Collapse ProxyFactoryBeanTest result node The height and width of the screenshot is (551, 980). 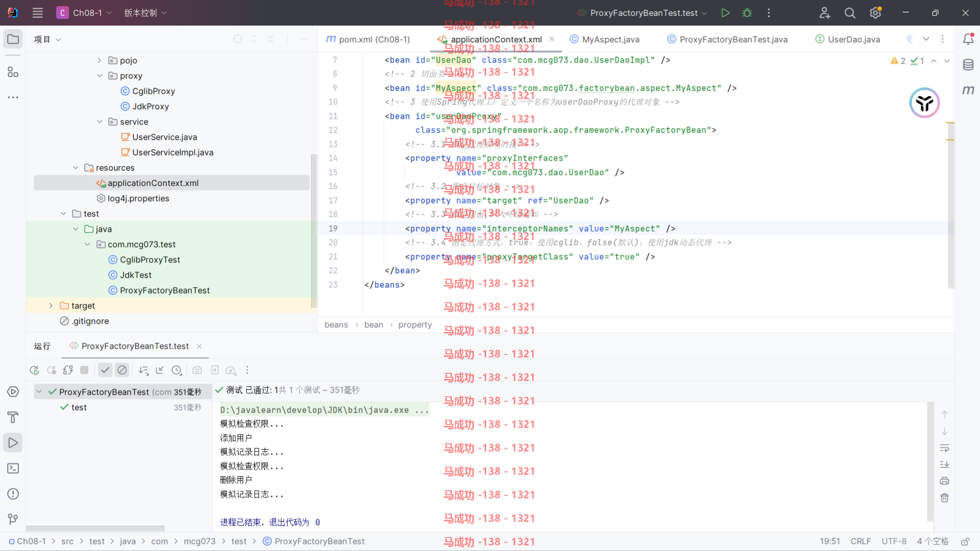click(x=39, y=392)
